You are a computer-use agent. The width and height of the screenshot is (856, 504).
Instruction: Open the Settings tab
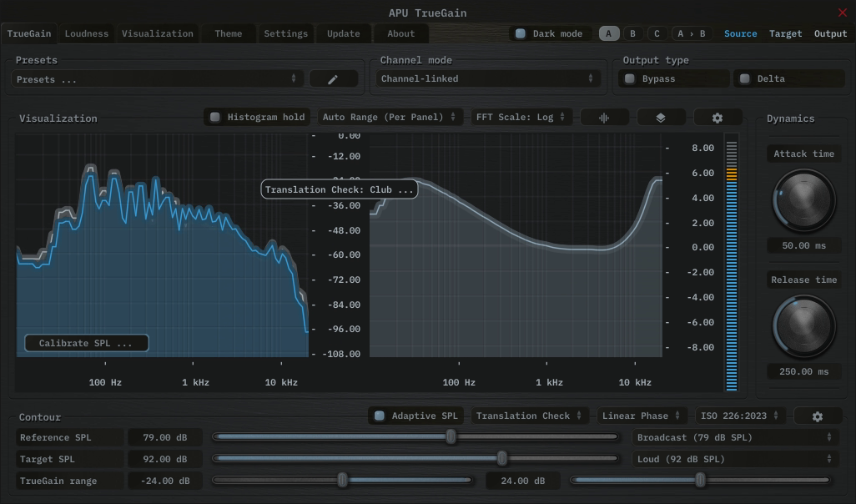285,34
